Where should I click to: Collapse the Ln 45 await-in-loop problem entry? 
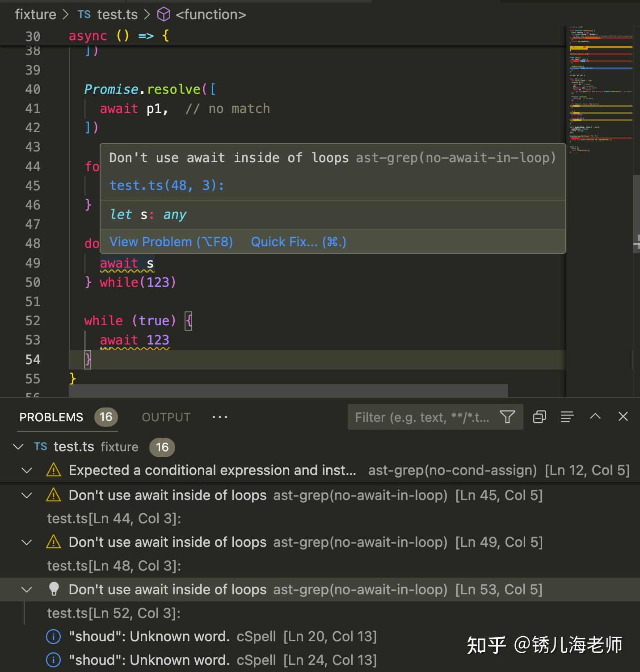click(x=26, y=495)
